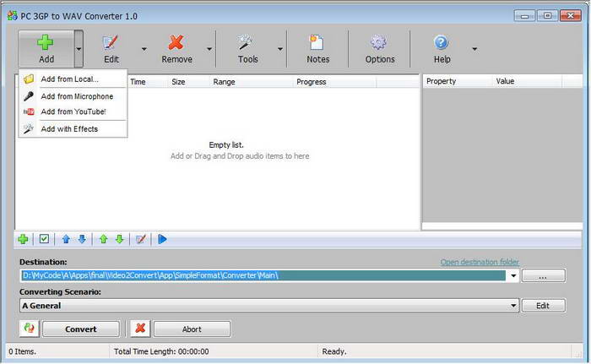
Task: Click the Edit button beside Converting Scenario
Action: pyautogui.click(x=543, y=306)
